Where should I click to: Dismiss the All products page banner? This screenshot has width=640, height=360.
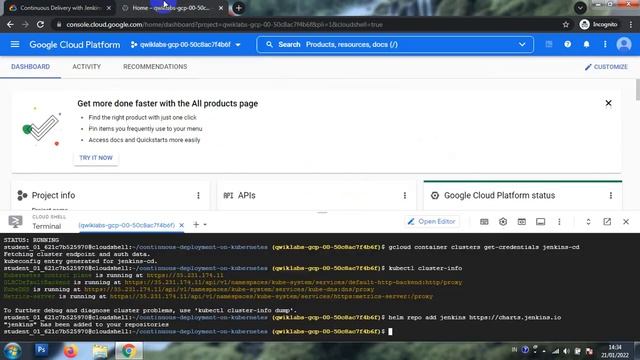point(608,103)
